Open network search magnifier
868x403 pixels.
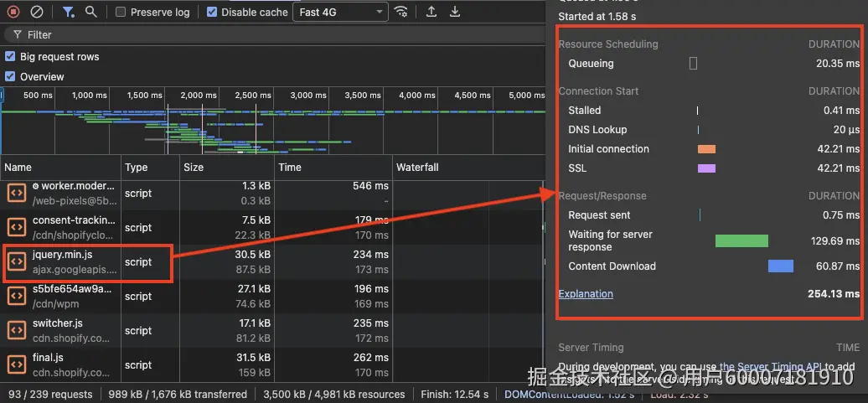91,12
